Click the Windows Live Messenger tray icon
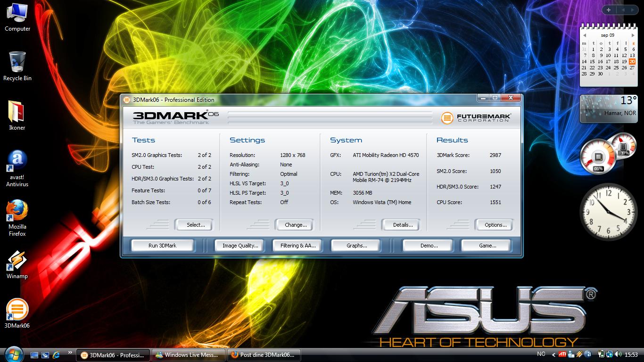 click(x=570, y=354)
